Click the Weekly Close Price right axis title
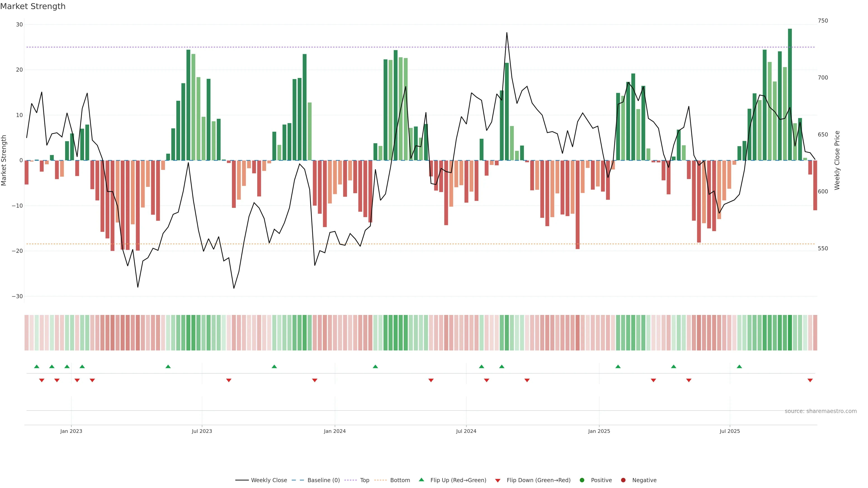Image resolution: width=868 pixels, height=488 pixels. point(837,160)
